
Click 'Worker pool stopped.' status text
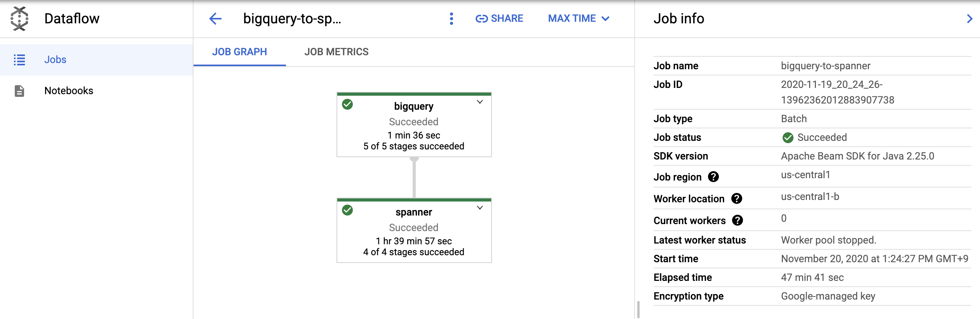click(828, 240)
